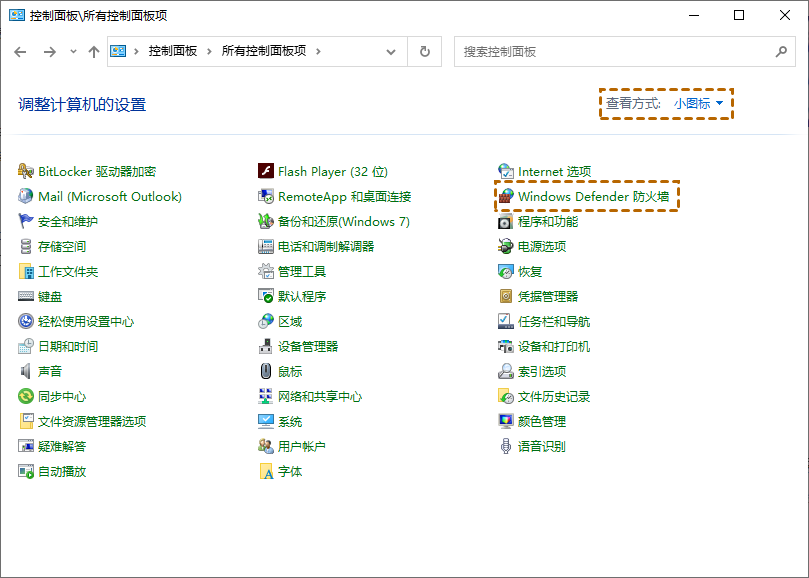Open BitLocker drive encryption icon

(25, 171)
